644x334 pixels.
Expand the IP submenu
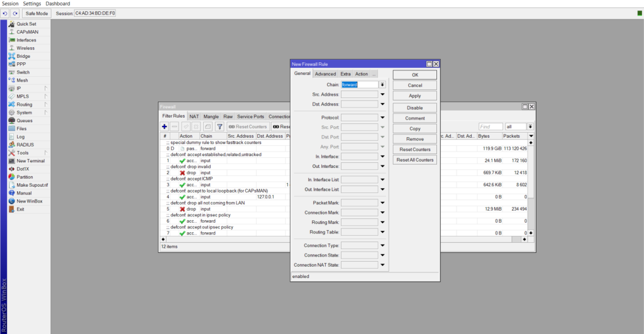(19, 88)
